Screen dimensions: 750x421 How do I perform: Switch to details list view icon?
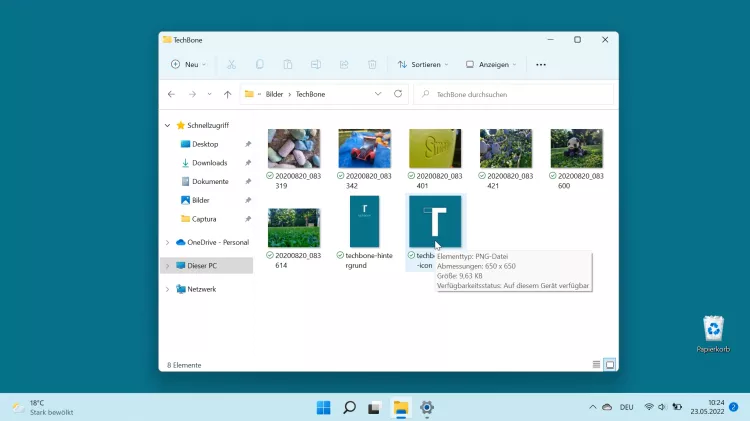(x=596, y=365)
